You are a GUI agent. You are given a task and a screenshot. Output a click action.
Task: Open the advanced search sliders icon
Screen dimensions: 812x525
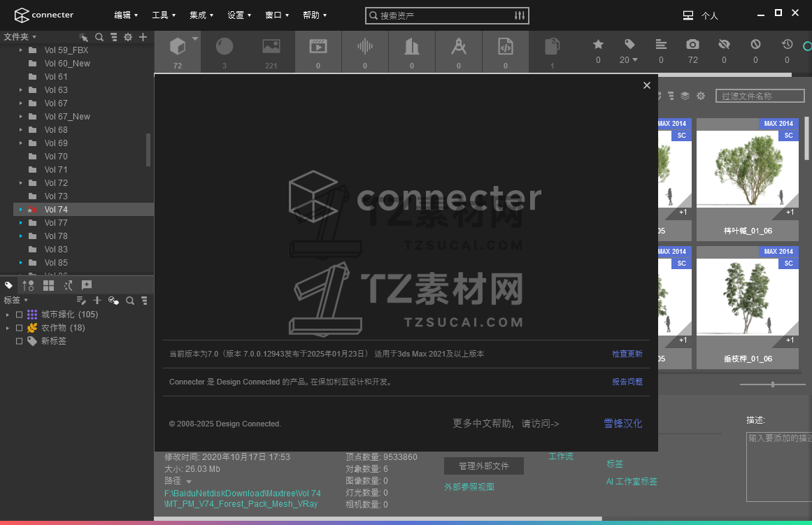click(520, 15)
